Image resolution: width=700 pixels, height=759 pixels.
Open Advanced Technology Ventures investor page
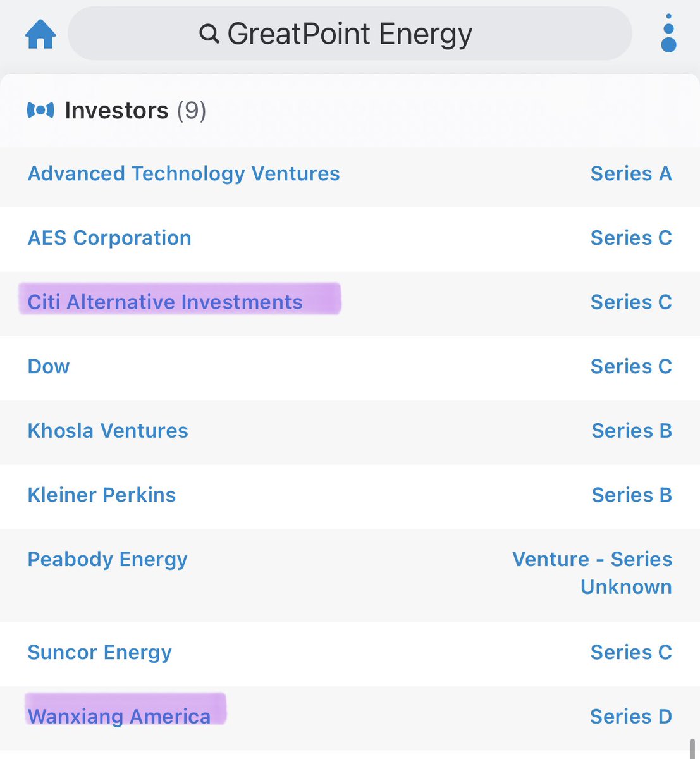(183, 173)
